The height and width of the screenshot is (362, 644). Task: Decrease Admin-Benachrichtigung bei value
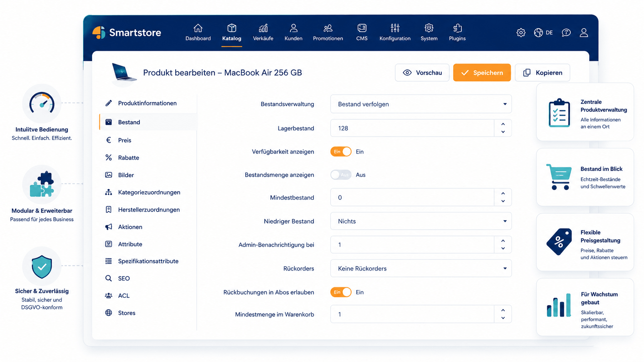pos(503,249)
